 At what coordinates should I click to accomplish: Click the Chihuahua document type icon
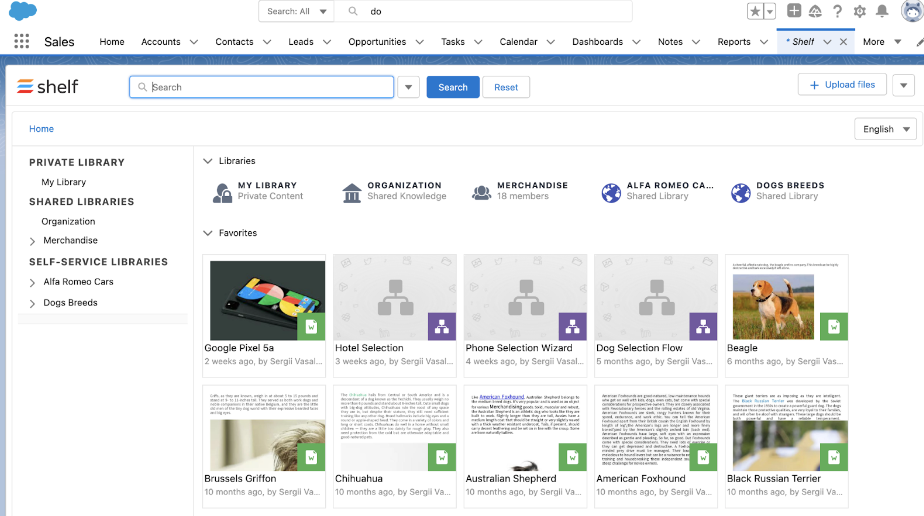point(442,457)
